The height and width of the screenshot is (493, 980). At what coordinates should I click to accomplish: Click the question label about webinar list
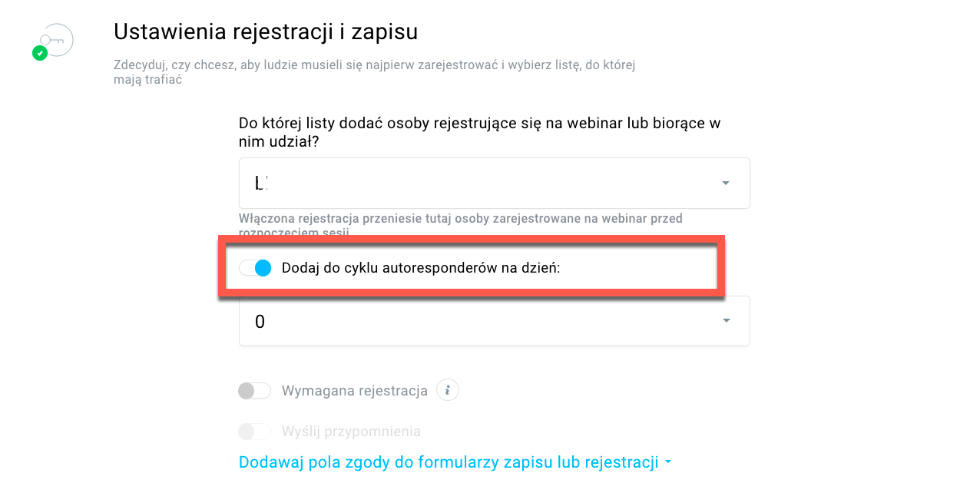click(480, 132)
